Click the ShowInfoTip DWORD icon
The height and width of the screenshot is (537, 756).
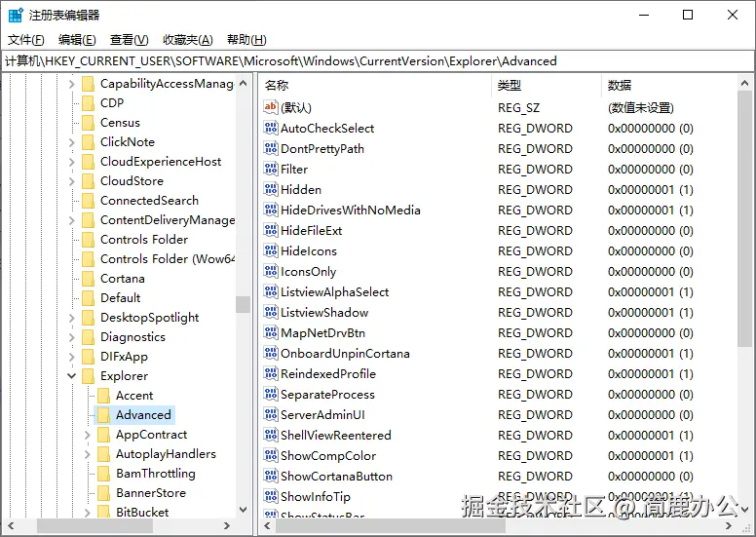click(271, 496)
